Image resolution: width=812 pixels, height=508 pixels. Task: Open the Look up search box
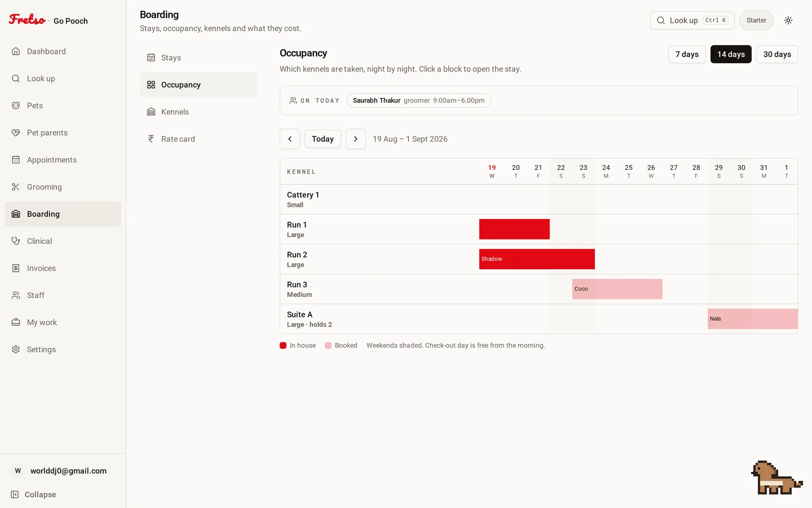coord(692,20)
